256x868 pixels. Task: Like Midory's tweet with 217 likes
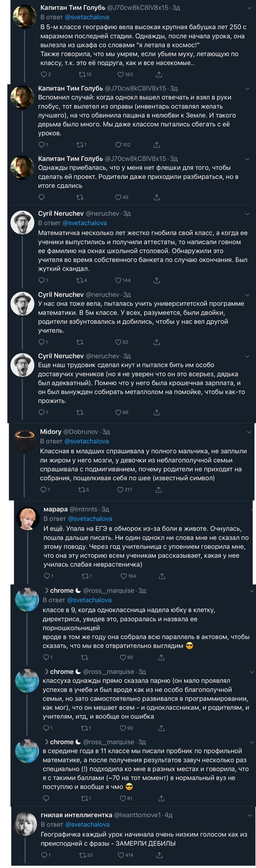120,490
